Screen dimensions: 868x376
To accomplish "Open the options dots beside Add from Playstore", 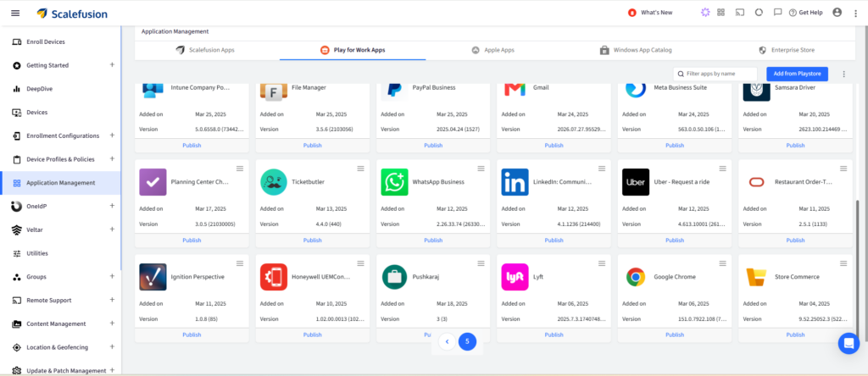I will pyautogui.click(x=843, y=74).
